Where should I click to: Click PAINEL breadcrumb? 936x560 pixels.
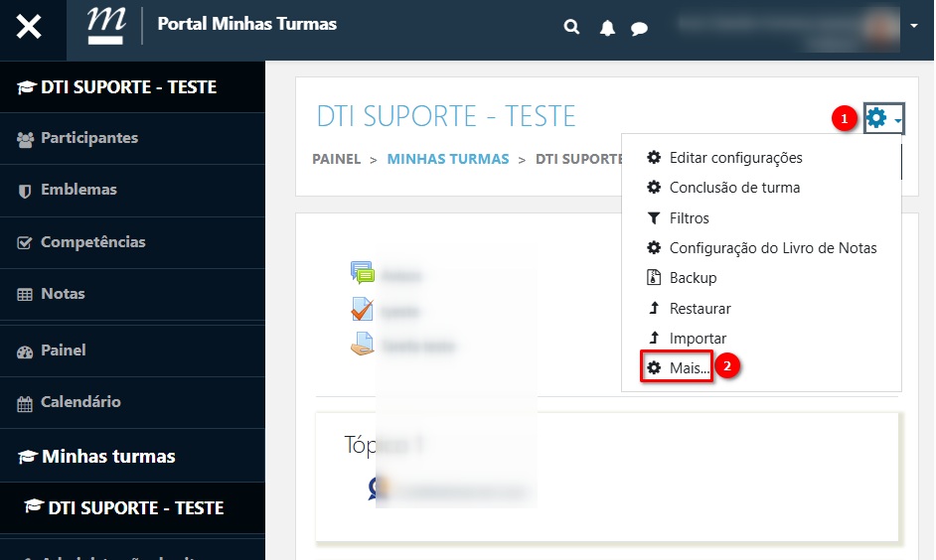[x=336, y=159]
